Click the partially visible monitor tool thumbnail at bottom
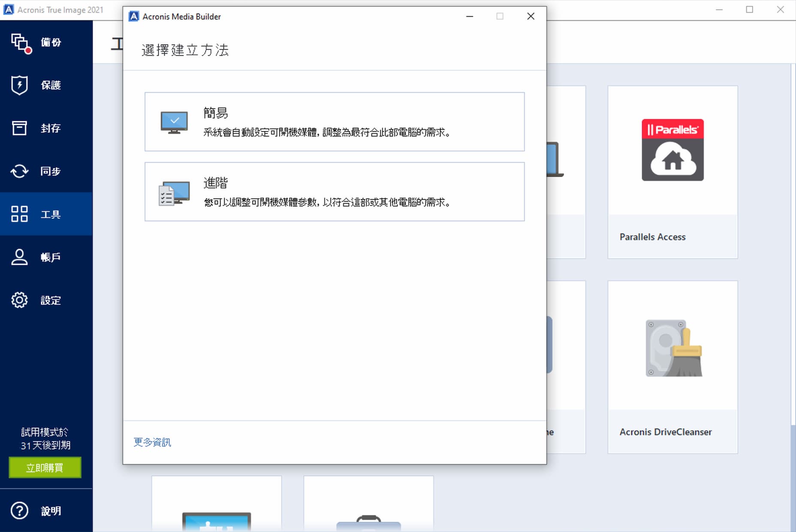Screen dimensions: 796x532 click(x=217, y=522)
